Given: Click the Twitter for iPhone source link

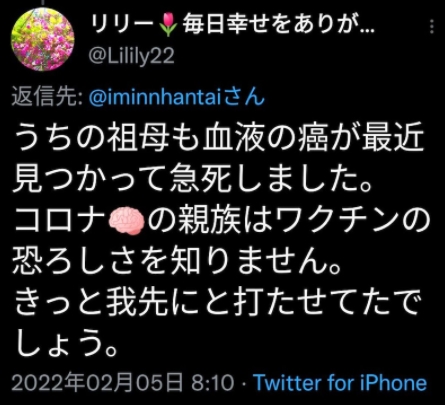Looking at the screenshot, I should point(340,382).
